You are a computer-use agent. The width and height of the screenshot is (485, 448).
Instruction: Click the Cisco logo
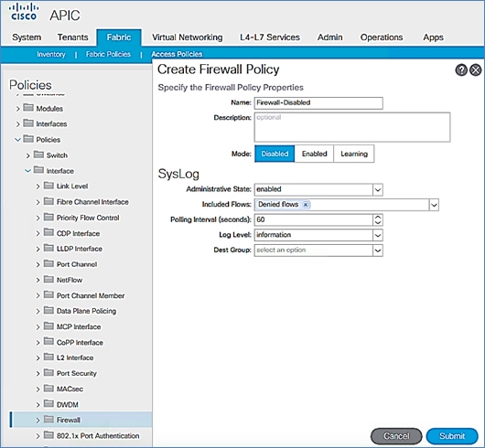24,13
